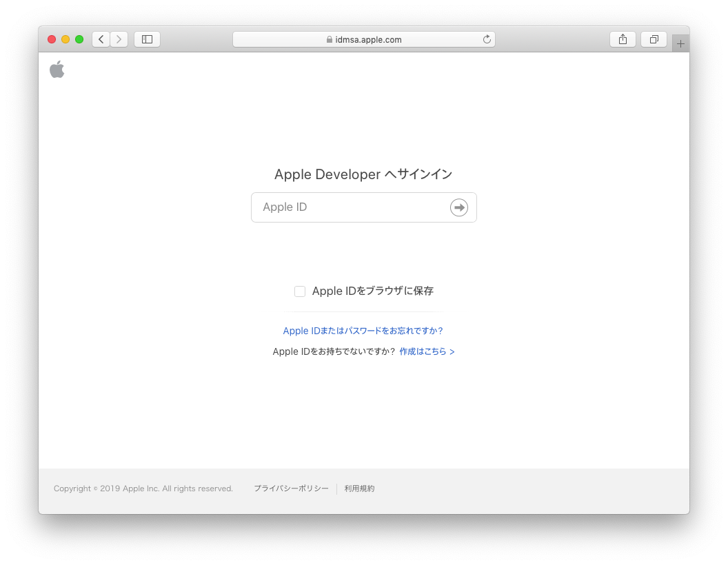The image size is (728, 565).
Task: Open 利用規約 footer link
Action: pyautogui.click(x=359, y=489)
